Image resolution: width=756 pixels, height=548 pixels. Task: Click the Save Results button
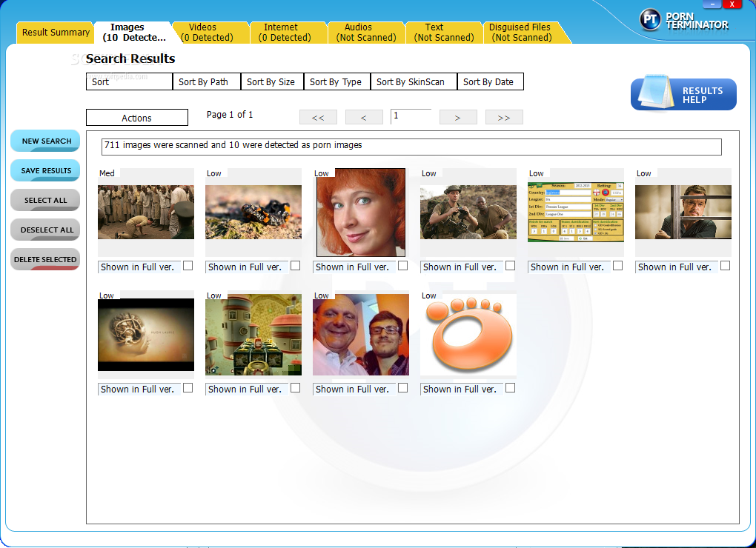45,170
